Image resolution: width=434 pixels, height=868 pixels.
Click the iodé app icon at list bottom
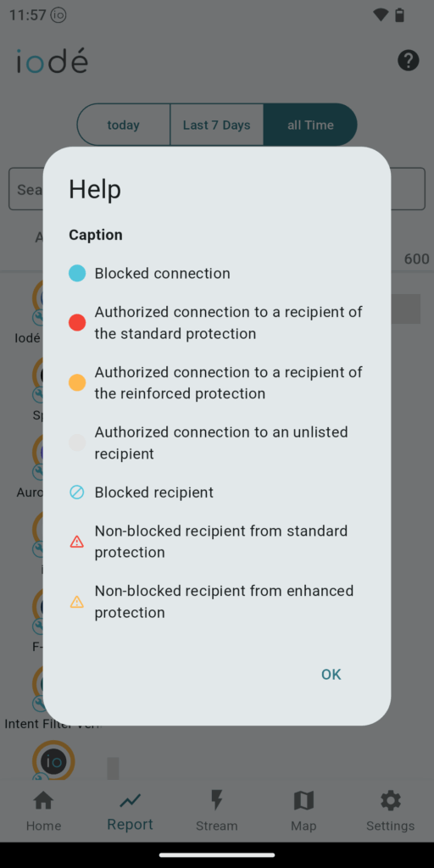click(x=53, y=761)
